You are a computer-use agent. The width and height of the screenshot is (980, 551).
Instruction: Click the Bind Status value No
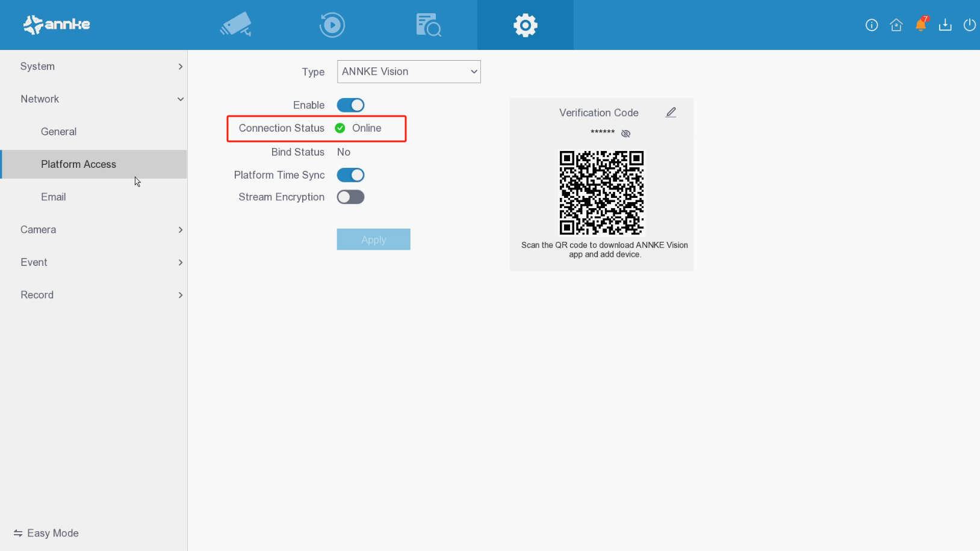pyautogui.click(x=344, y=152)
